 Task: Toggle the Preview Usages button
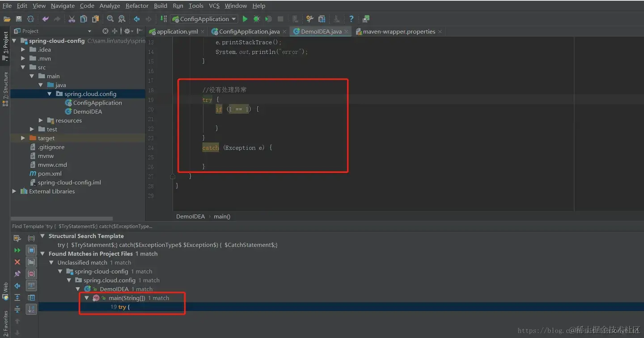31,297
